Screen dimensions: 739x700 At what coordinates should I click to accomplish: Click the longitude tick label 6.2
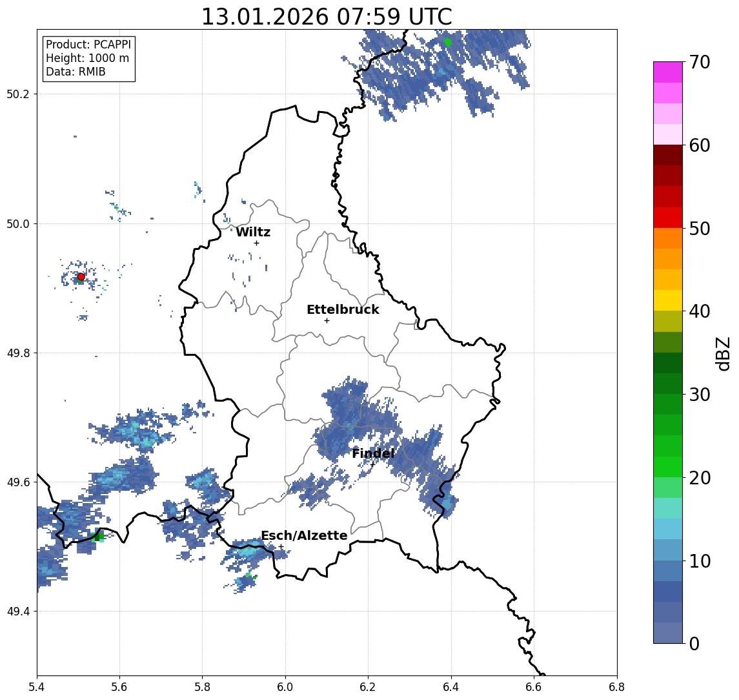[x=368, y=687]
